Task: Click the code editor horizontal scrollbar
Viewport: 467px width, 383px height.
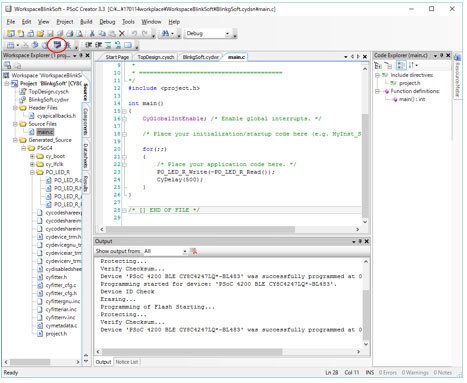Action: [x=230, y=230]
